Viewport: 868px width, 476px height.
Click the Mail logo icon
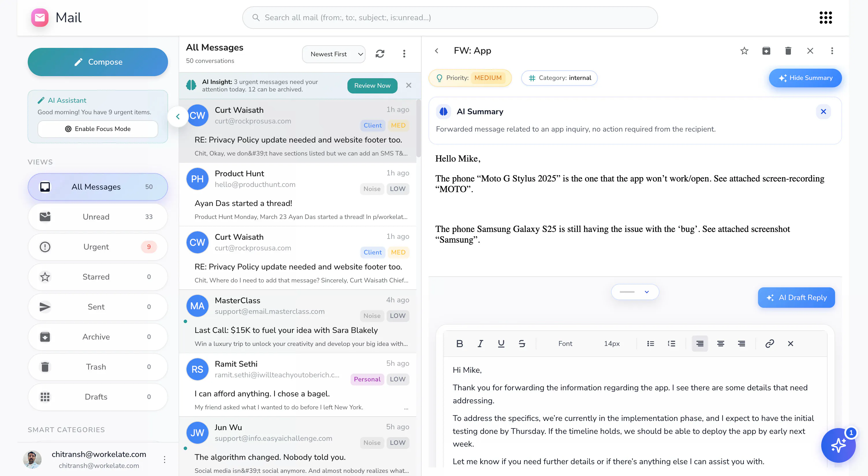[x=40, y=18]
